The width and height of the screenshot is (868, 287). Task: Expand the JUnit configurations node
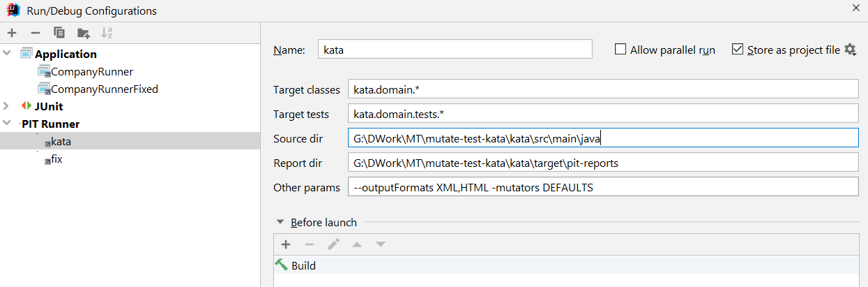pos(7,106)
